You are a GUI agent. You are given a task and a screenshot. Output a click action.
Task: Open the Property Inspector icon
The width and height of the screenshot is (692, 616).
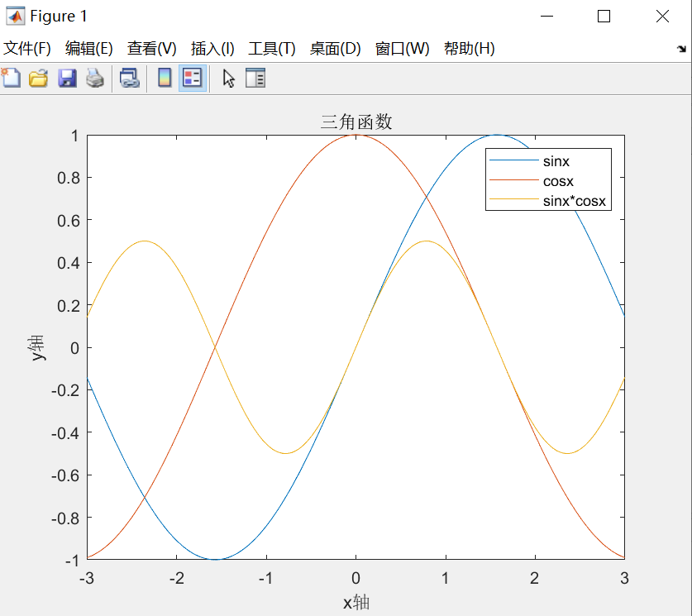254,78
